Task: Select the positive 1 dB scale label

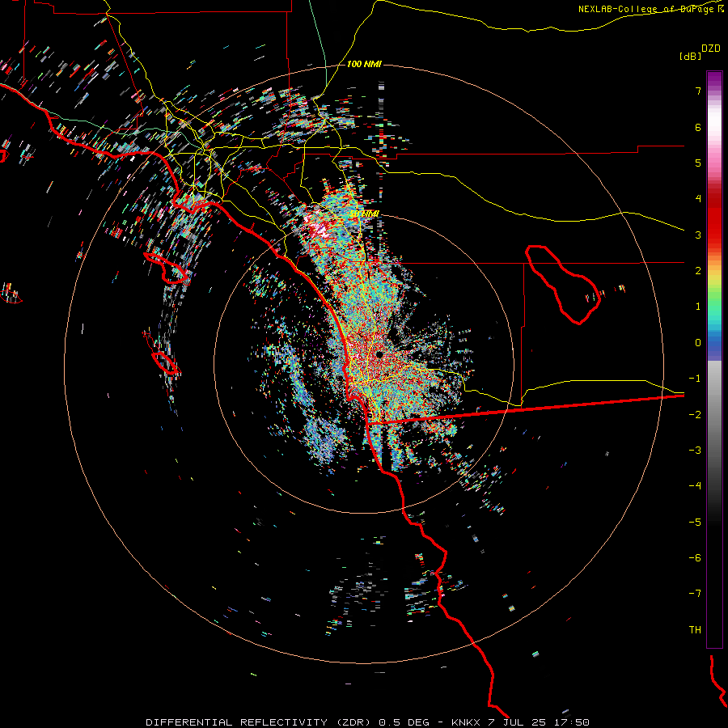Action: [698, 307]
